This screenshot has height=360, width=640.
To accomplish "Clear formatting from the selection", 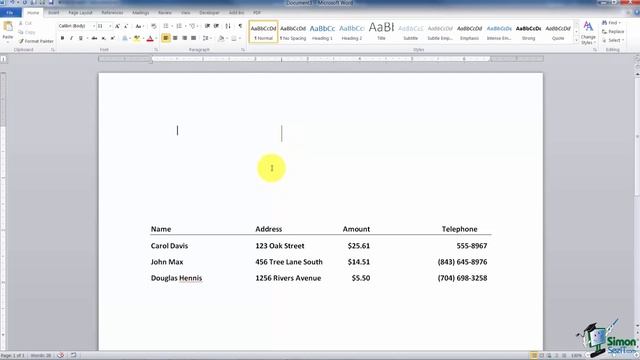I will (x=153, y=26).
